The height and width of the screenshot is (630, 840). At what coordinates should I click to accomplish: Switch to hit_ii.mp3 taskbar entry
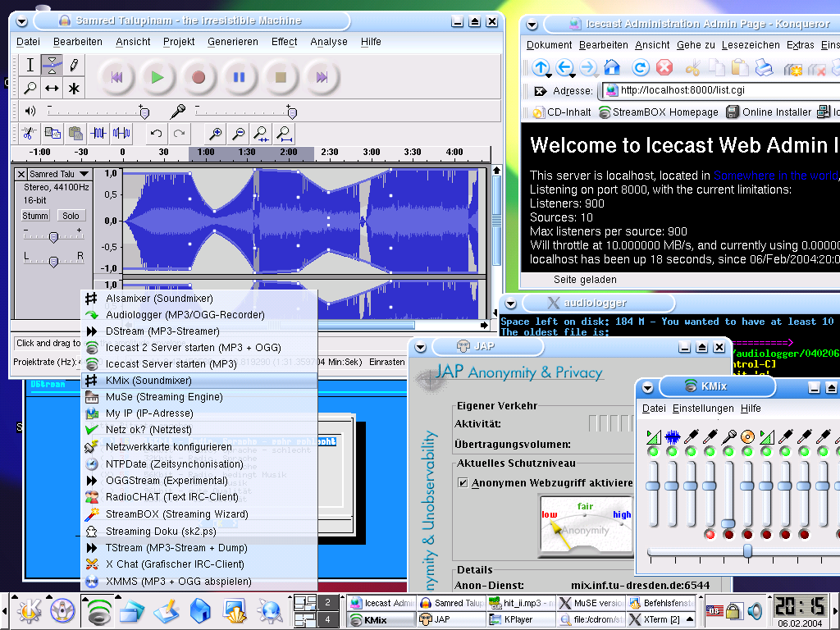coord(521,603)
